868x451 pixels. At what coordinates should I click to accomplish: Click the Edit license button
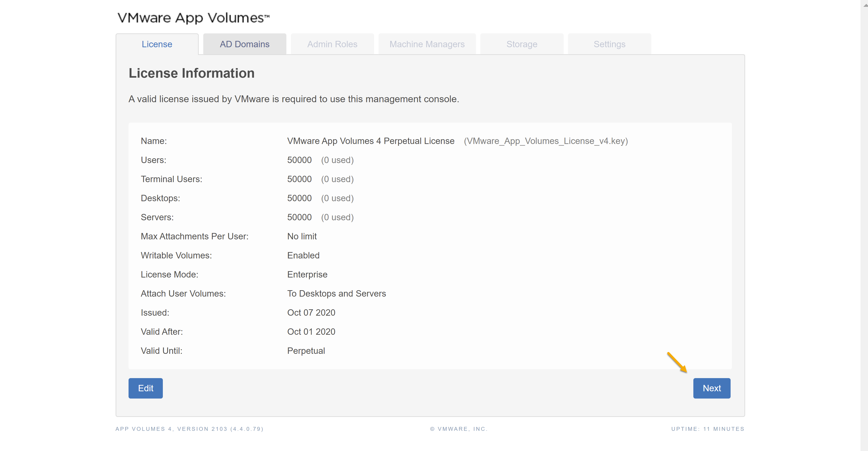[x=146, y=388]
